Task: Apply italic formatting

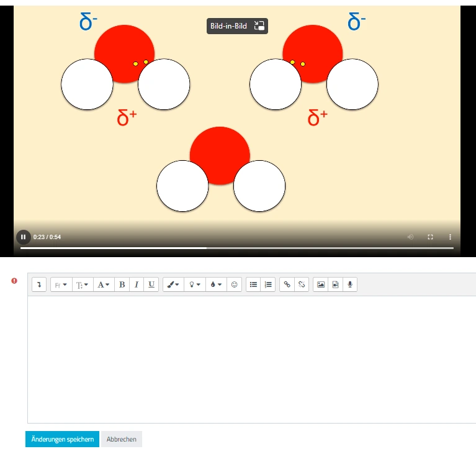Action: (x=137, y=284)
